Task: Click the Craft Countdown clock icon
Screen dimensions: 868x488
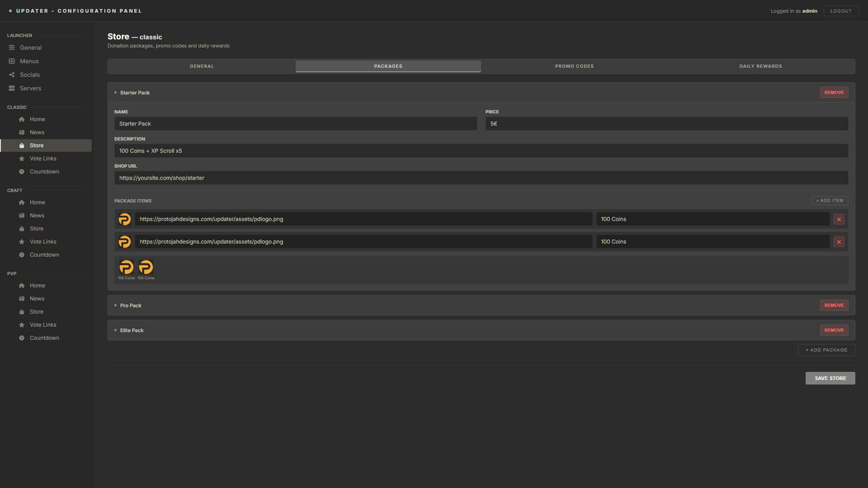Action: coord(22,255)
